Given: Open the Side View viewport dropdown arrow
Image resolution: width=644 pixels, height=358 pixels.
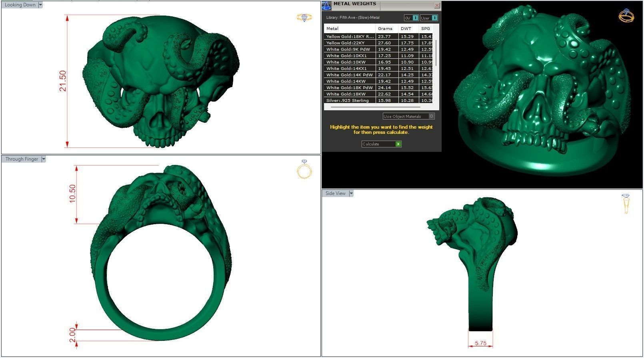Looking at the screenshot, I should 351,193.
